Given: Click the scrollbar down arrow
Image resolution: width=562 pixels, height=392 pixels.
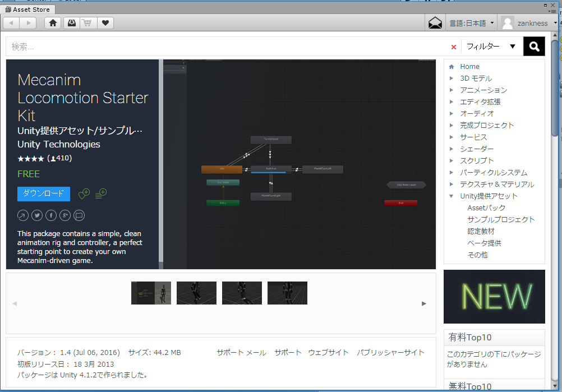Looking at the screenshot, I should tap(555, 386).
